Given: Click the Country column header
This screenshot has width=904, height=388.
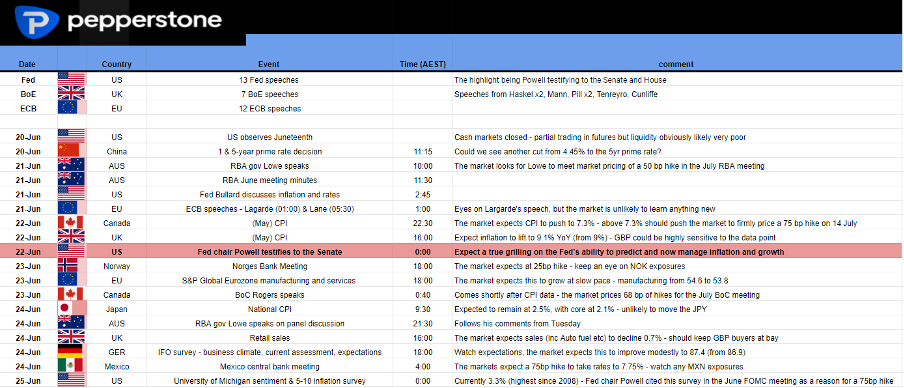Looking at the screenshot, I should tap(116, 64).
